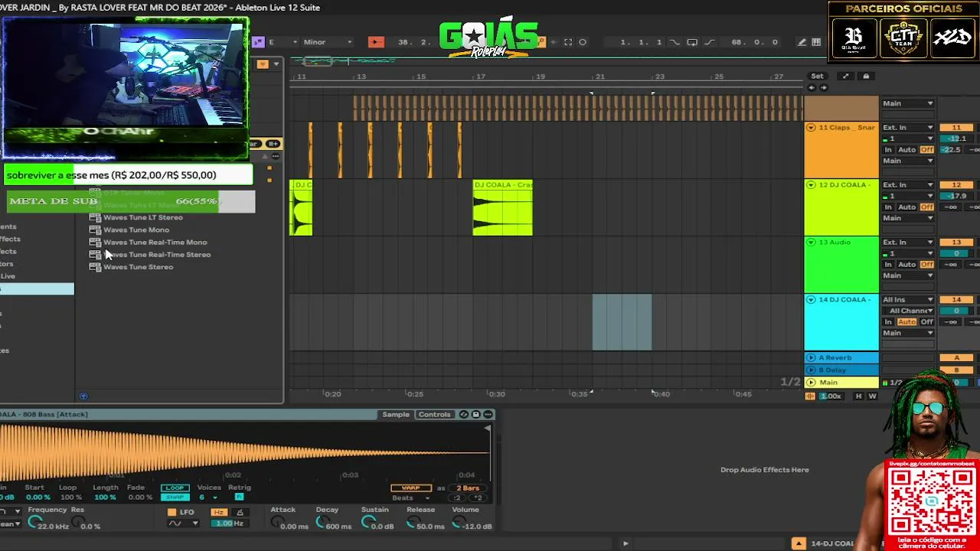Open the sampler device options ellipsis icon

[488, 414]
